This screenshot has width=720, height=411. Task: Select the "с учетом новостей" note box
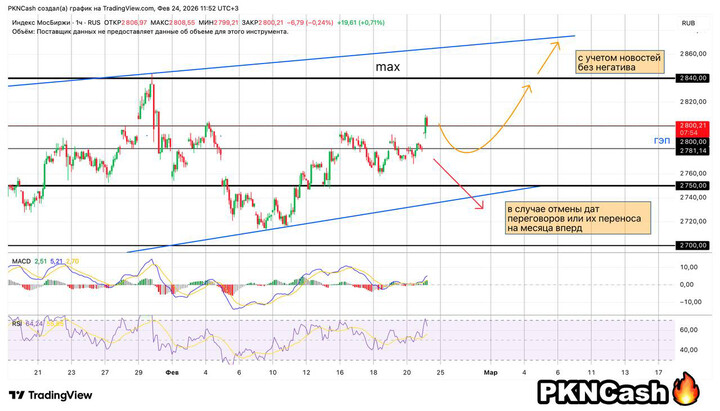coord(620,69)
